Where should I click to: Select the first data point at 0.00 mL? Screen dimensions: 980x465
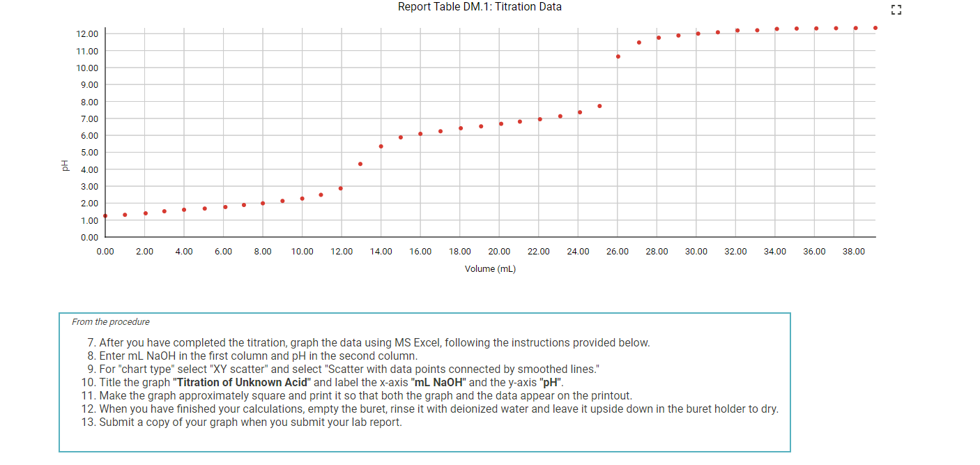pyautogui.click(x=105, y=216)
